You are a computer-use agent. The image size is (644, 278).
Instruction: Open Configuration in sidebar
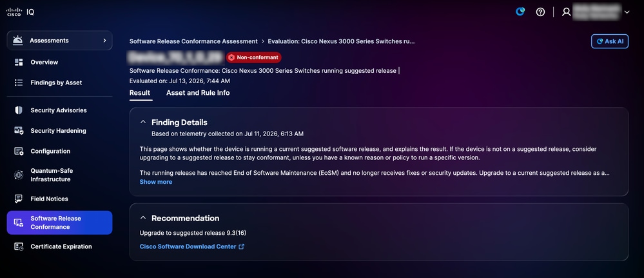pos(50,151)
